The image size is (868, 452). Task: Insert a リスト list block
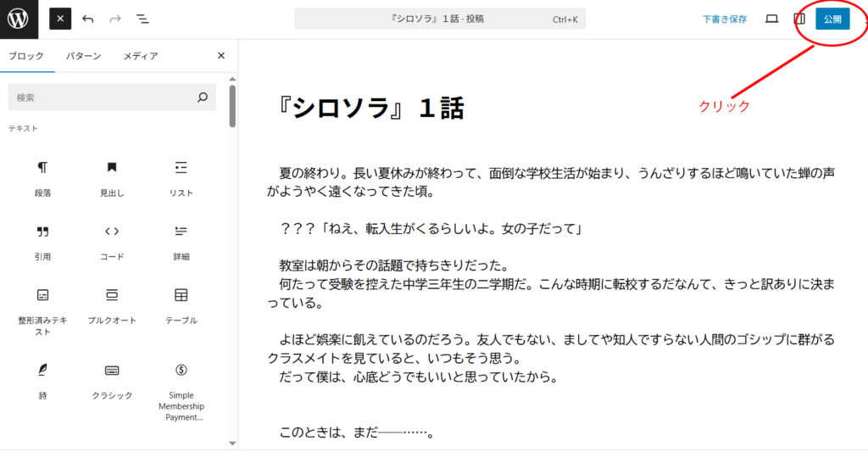click(181, 179)
